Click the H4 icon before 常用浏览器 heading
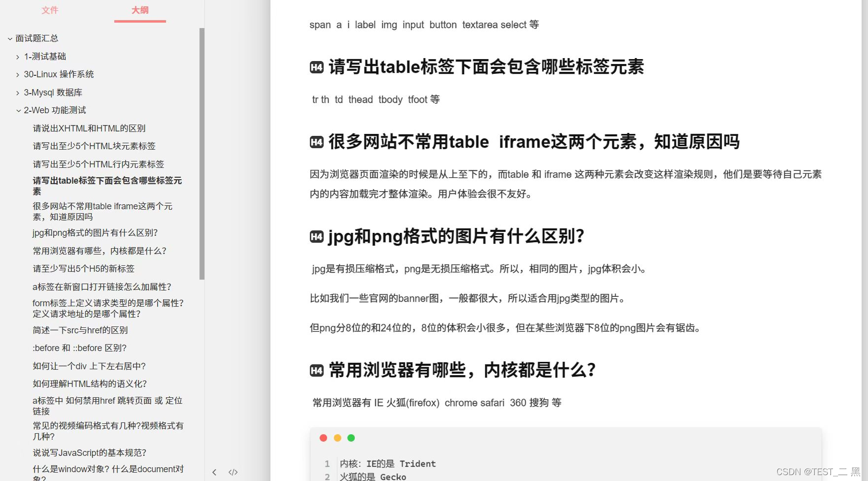 coord(317,370)
